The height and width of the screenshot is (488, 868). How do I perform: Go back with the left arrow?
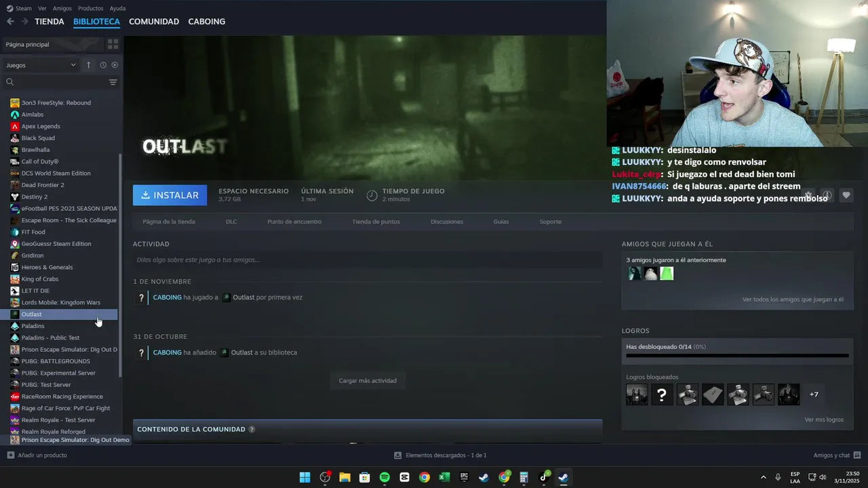point(10,22)
